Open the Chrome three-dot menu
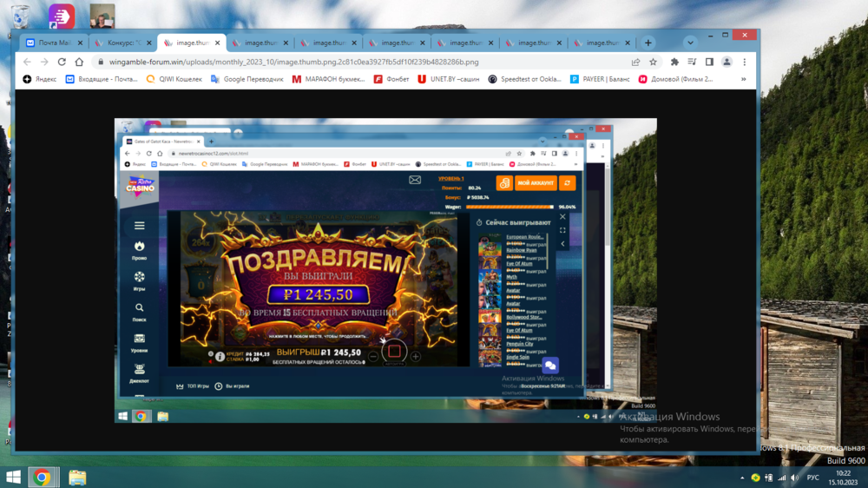Image resolution: width=868 pixels, height=488 pixels. coord(744,63)
